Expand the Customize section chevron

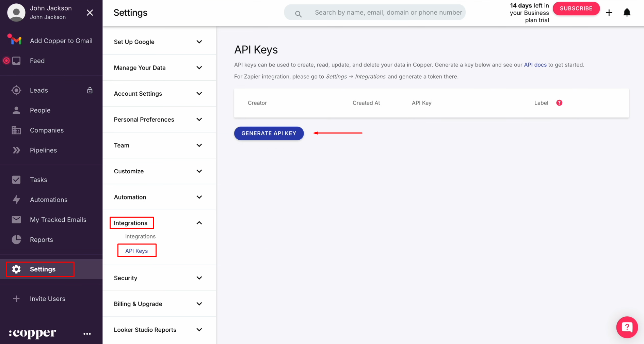coord(199,171)
